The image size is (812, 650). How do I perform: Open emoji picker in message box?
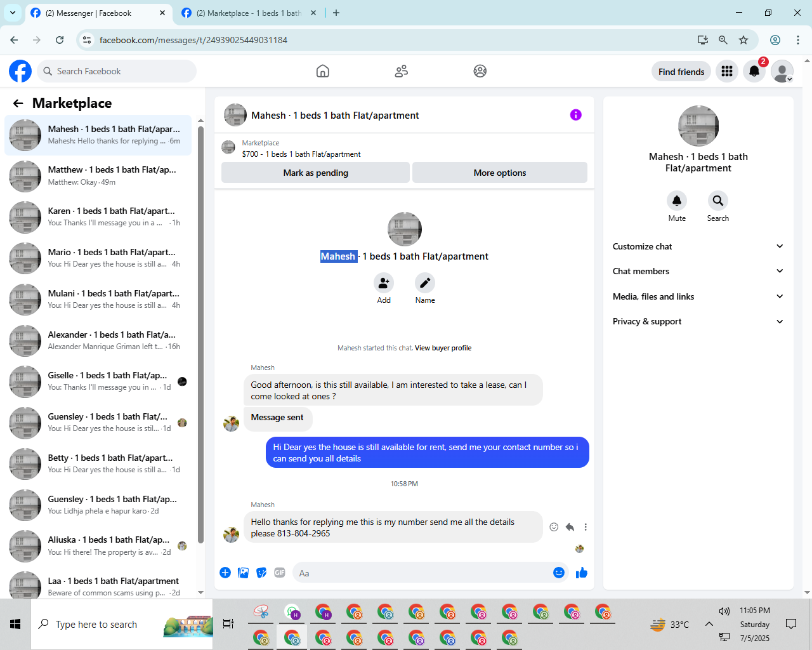click(559, 573)
